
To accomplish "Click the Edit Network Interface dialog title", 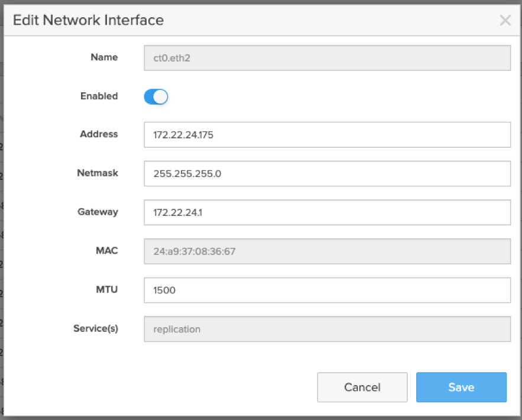I will pos(88,20).
